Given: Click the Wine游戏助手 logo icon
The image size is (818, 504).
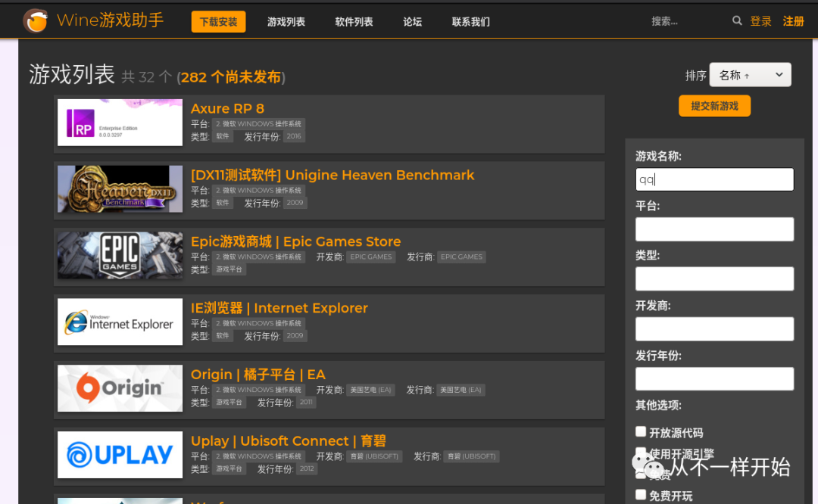Looking at the screenshot, I should click(x=36, y=21).
